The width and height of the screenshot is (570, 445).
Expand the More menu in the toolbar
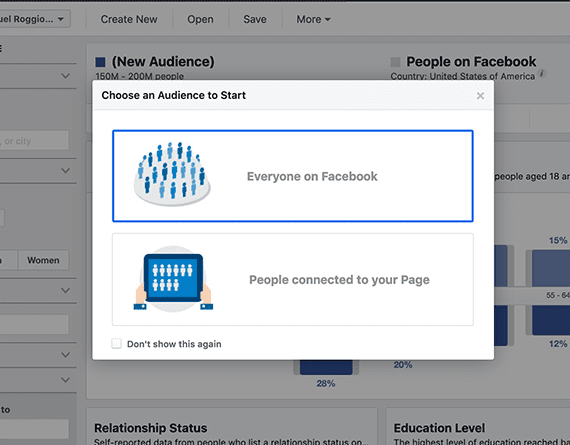pyautogui.click(x=313, y=19)
